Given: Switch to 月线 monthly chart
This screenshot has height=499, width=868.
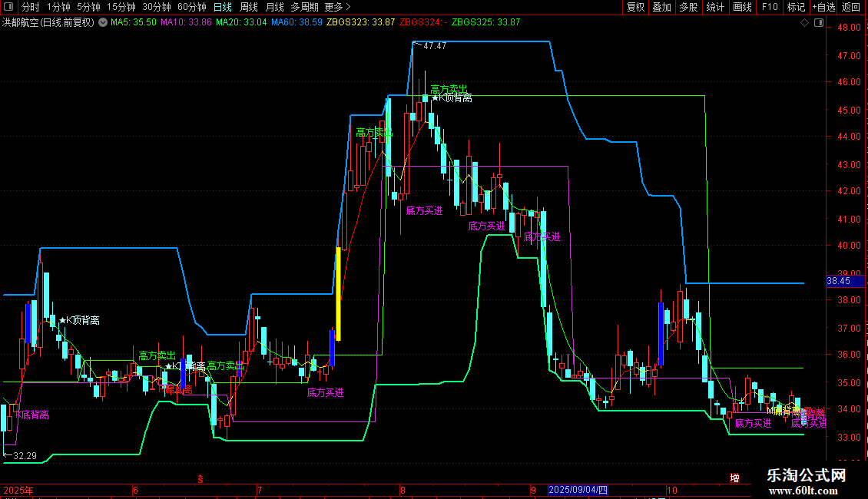Looking at the screenshot, I should click(274, 7).
